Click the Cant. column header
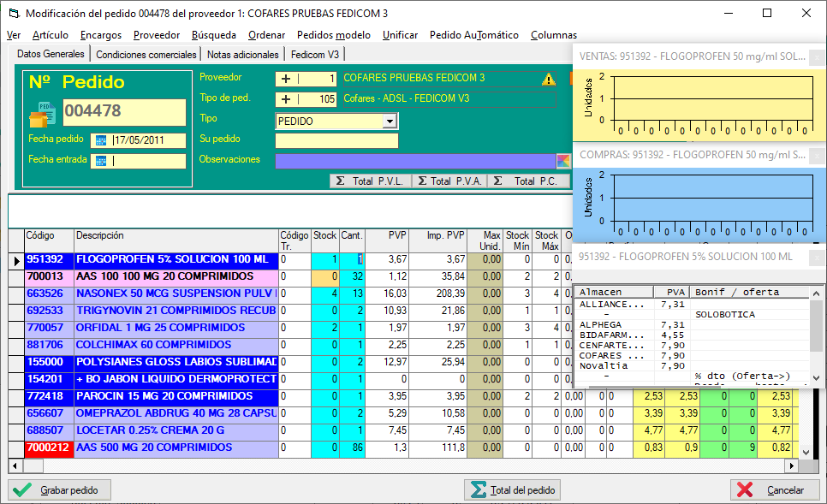827x504 pixels. click(352, 241)
